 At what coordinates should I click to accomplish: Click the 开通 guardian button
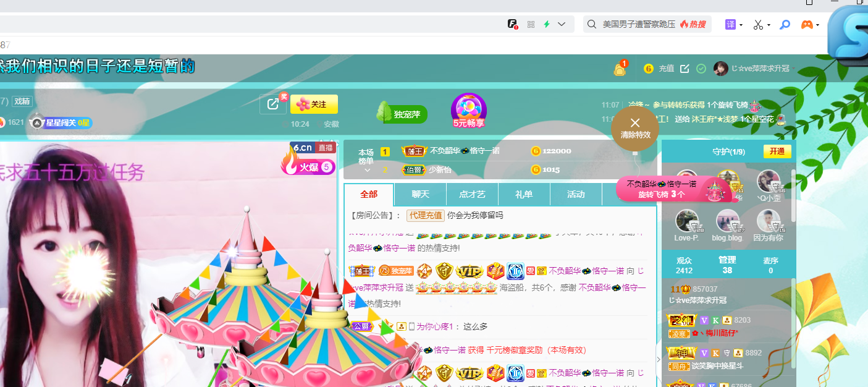click(x=777, y=151)
